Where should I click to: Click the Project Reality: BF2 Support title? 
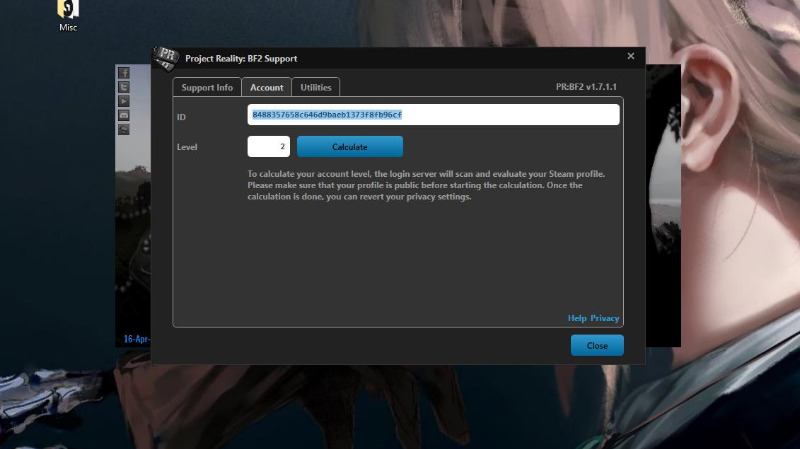[241, 59]
